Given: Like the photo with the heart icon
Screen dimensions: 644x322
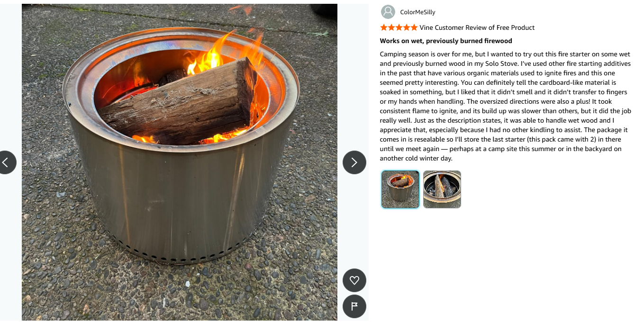Looking at the screenshot, I should [354, 280].
